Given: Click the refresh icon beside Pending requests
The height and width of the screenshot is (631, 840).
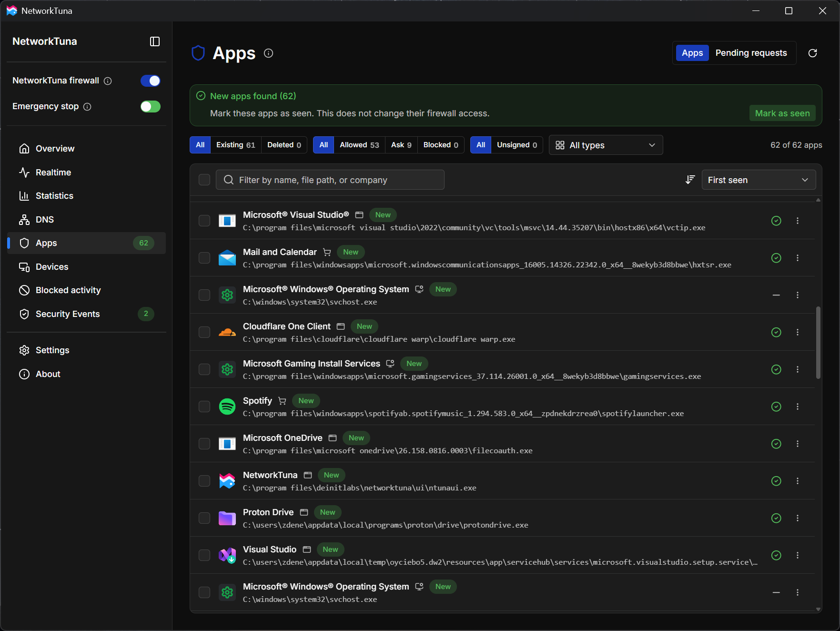Looking at the screenshot, I should pos(813,53).
